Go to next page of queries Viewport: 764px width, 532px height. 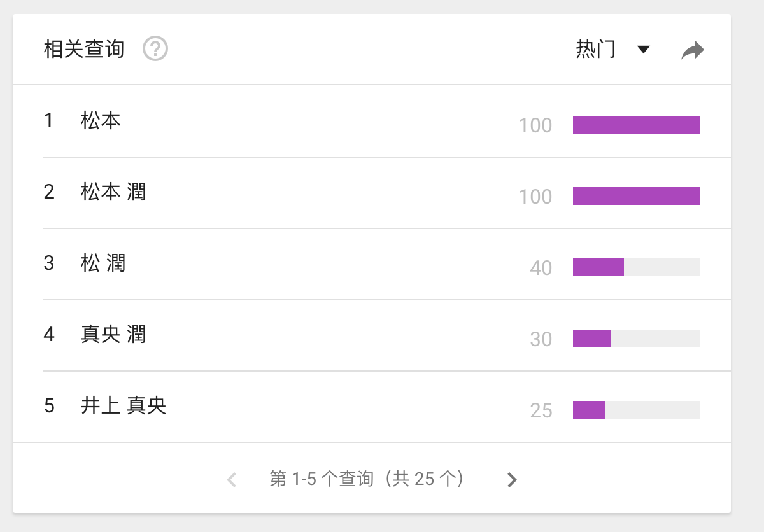click(x=512, y=480)
